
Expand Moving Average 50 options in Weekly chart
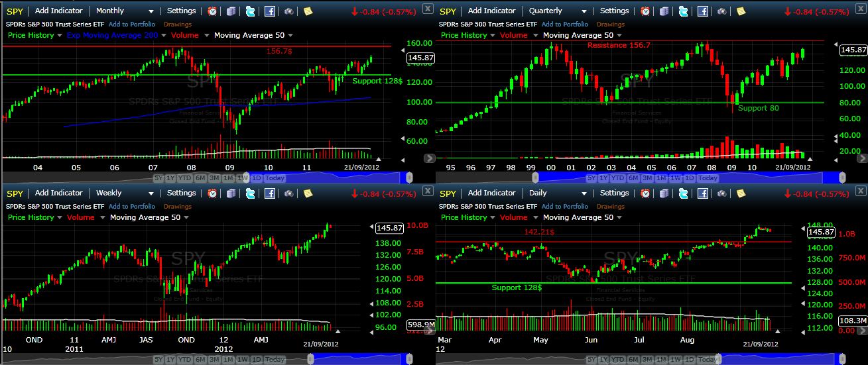coord(187,218)
